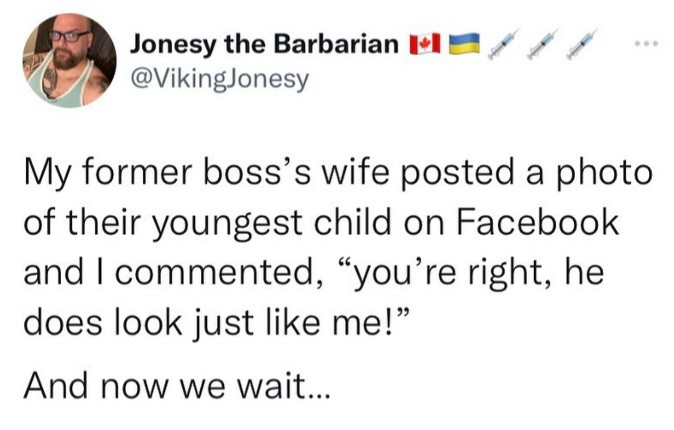This screenshot has height=430, width=674.
Task: Click the middle syringe emoji
Action: click(544, 44)
